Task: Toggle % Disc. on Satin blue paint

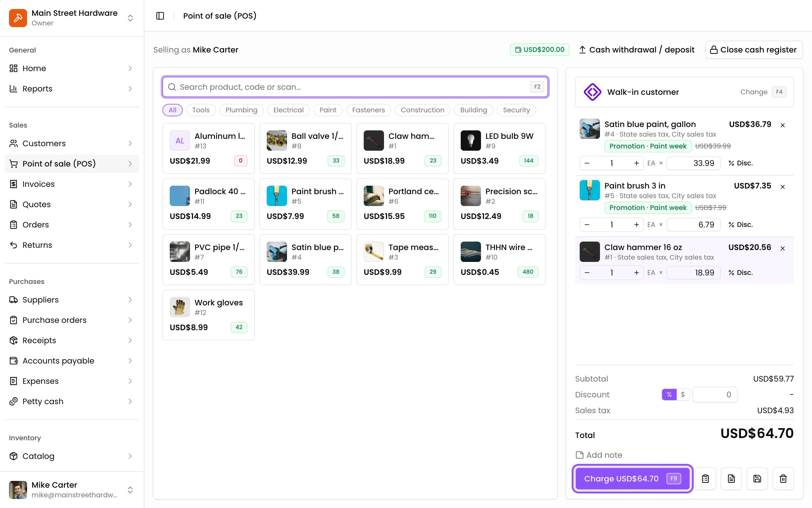Action: pos(740,163)
